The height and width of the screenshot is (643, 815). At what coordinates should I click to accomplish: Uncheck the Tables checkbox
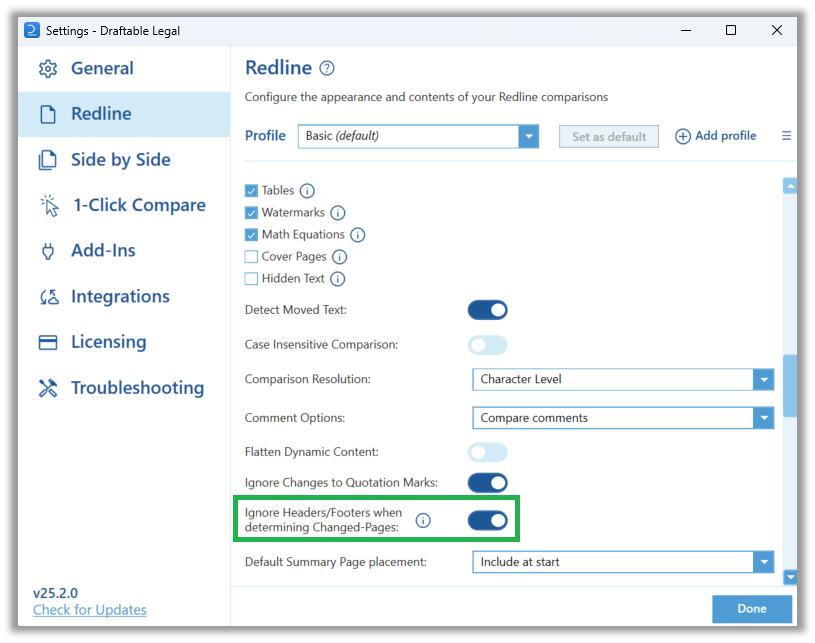[x=251, y=191]
